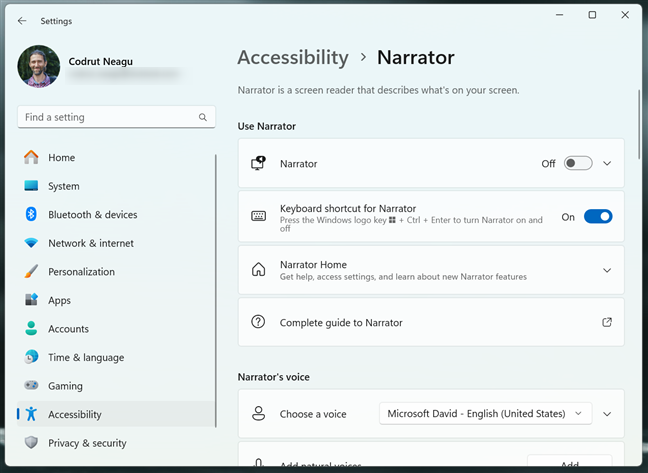Click the search magnifier icon
Screen dimensions: 648x473
pos(202,117)
